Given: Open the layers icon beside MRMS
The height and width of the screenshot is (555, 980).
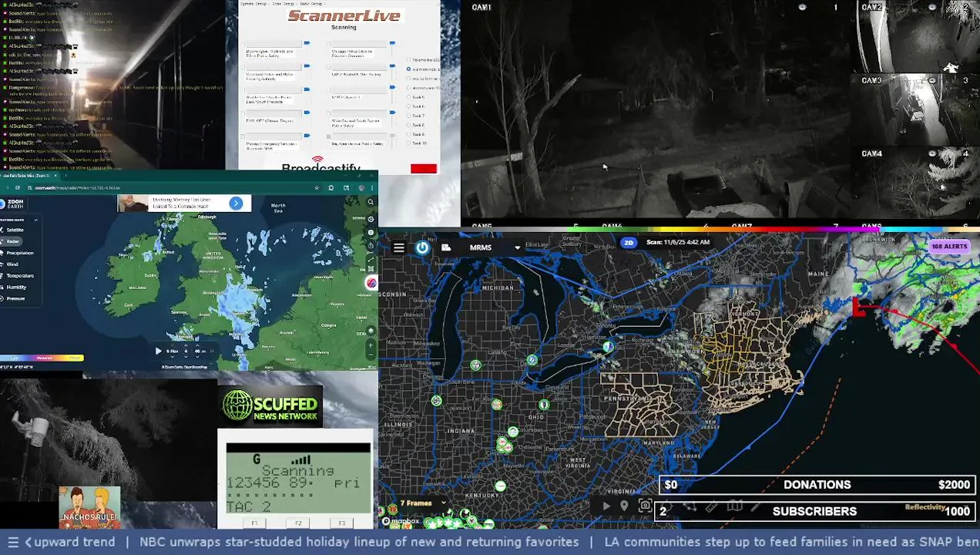Looking at the screenshot, I should 446,247.
